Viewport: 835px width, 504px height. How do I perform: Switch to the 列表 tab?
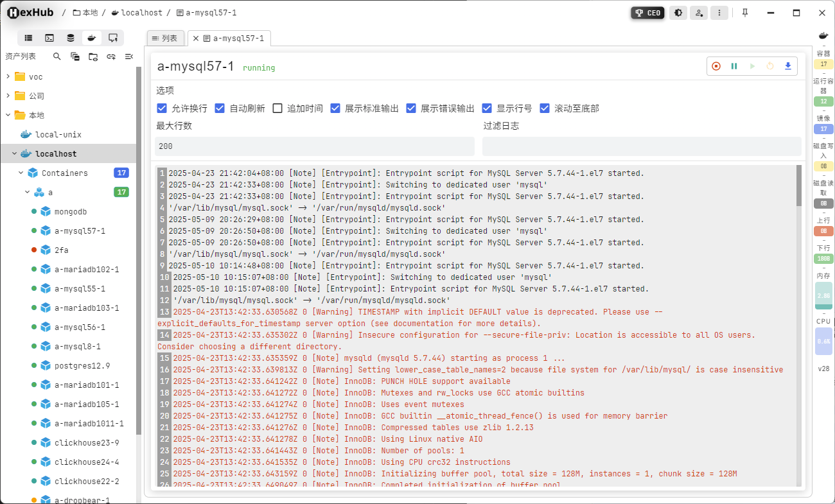click(165, 38)
